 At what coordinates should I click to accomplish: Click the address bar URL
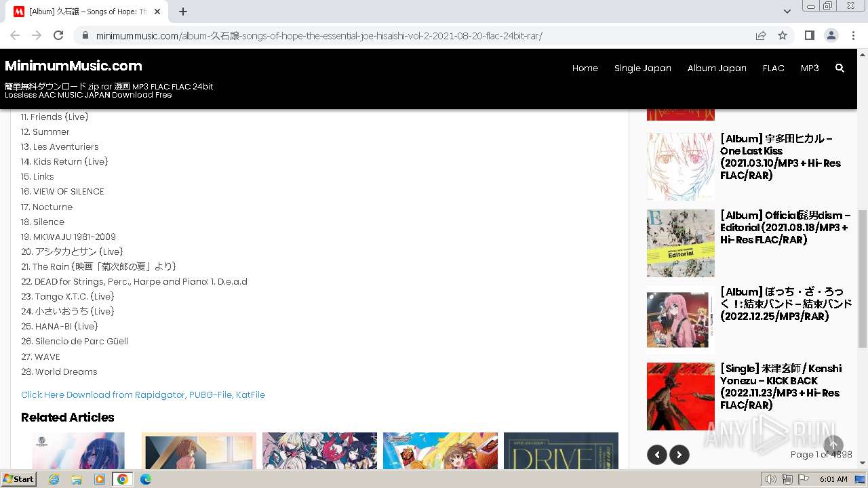(319, 36)
